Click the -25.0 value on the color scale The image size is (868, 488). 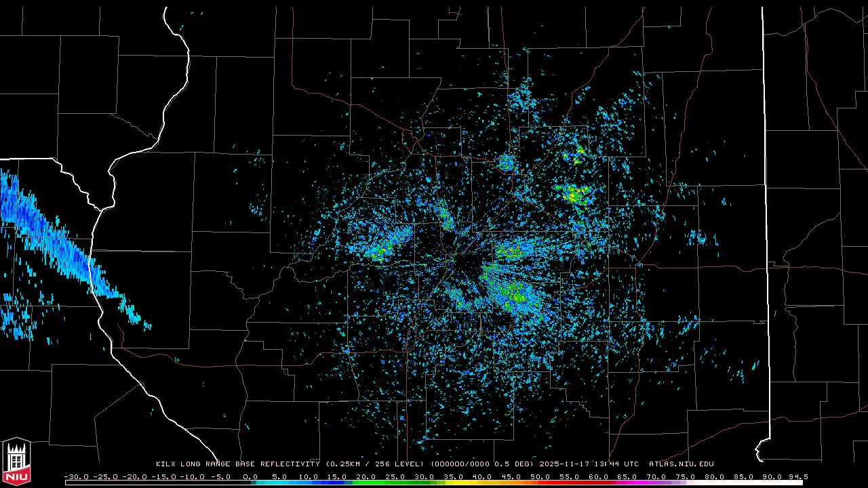click(105, 476)
